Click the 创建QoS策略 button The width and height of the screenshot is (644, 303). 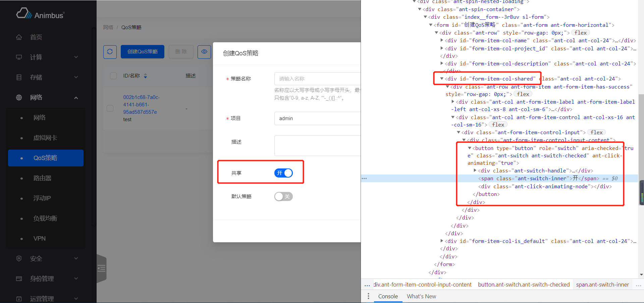pyautogui.click(x=143, y=52)
